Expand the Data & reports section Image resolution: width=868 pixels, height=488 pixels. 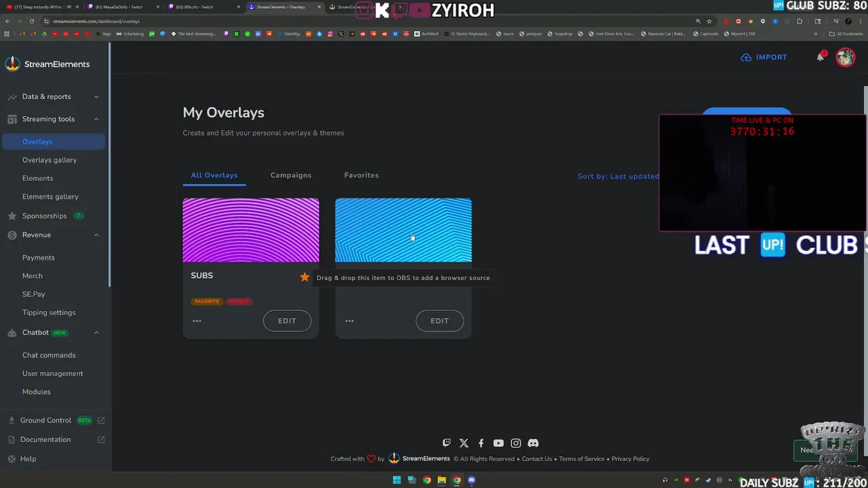tap(54, 96)
